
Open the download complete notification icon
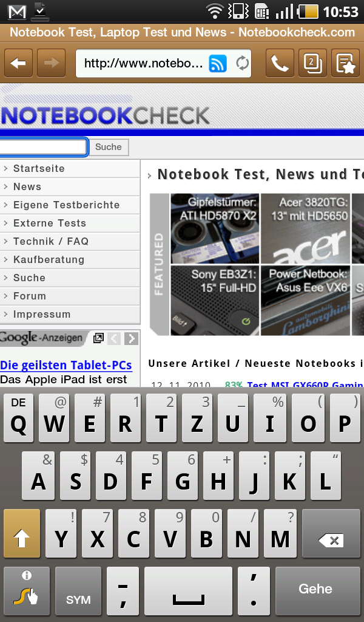coord(41,11)
